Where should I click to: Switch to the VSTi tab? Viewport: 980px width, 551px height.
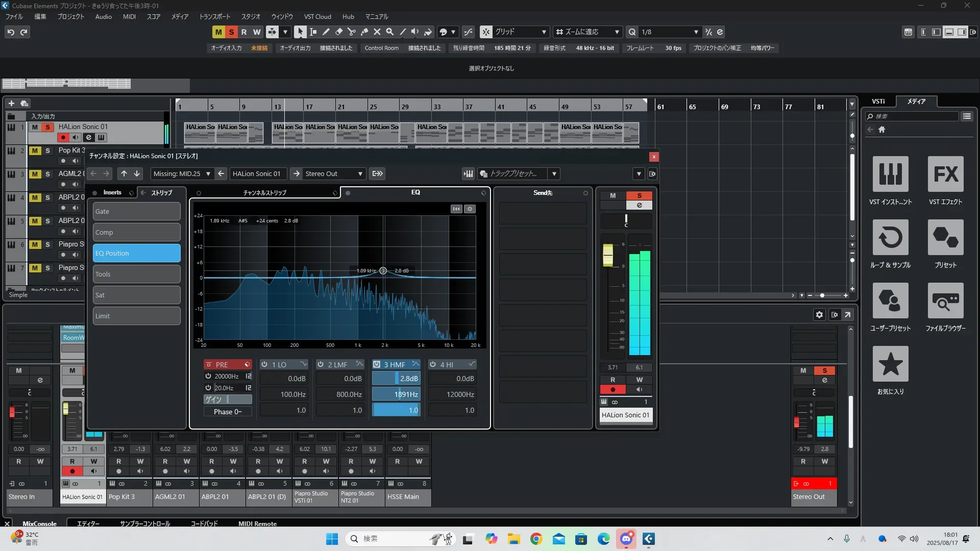tap(878, 102)
